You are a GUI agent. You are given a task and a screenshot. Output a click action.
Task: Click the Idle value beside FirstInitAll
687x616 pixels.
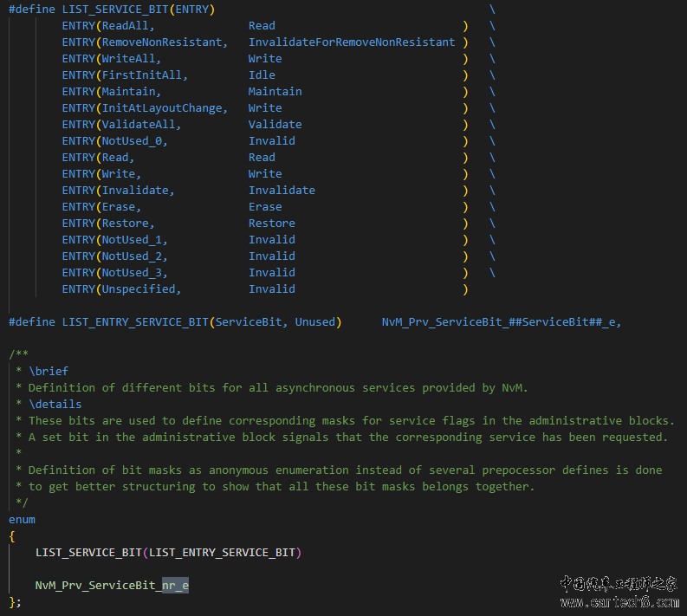click(x=262, y=75)
